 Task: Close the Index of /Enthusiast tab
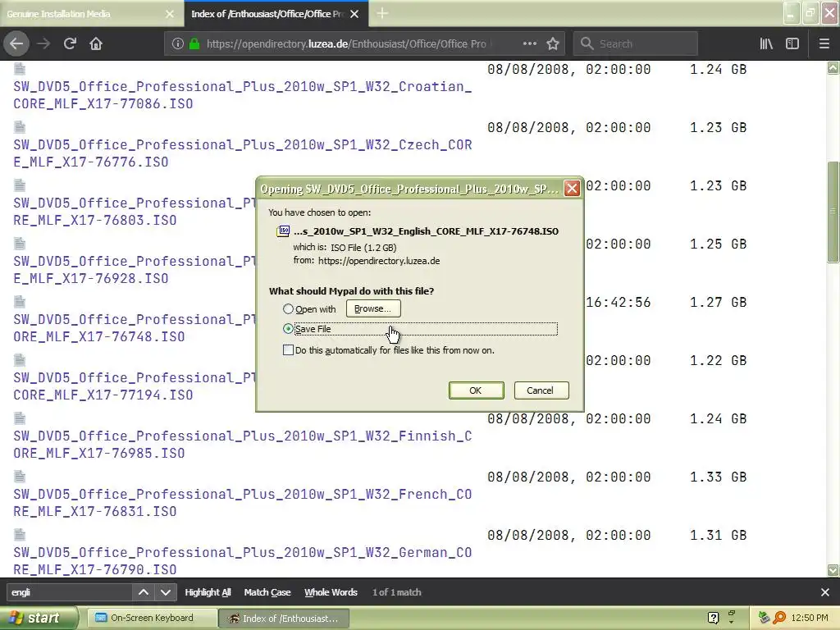click(x=354, y=14)
